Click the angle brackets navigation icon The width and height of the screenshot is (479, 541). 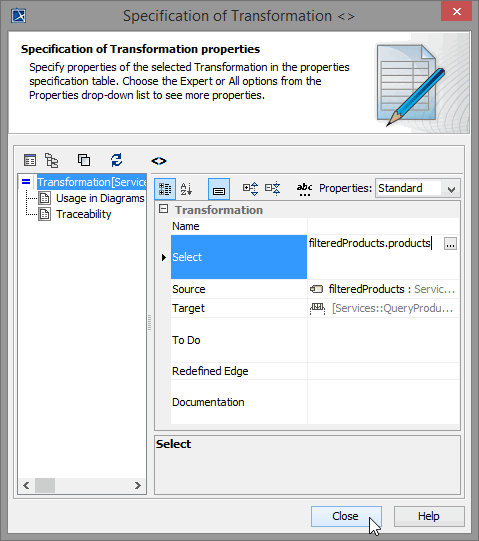click(159, 161)
